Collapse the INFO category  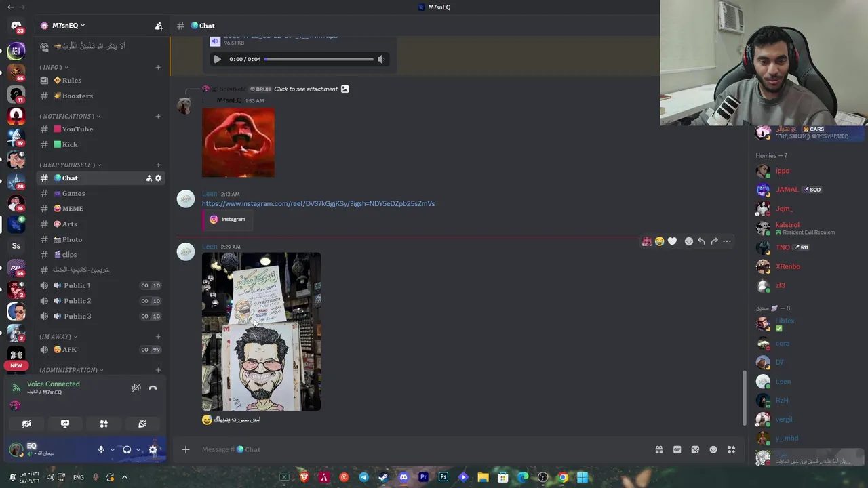[54, 67]
